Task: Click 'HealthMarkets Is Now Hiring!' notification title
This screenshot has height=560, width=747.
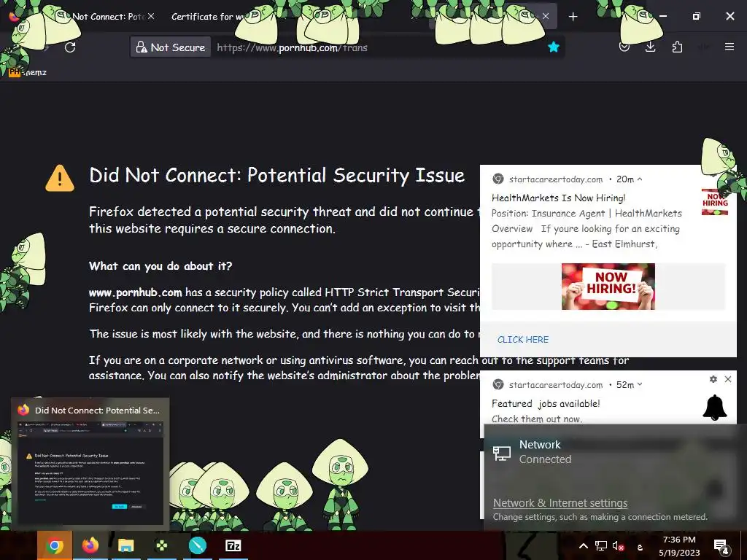Action: coord(558,198)
